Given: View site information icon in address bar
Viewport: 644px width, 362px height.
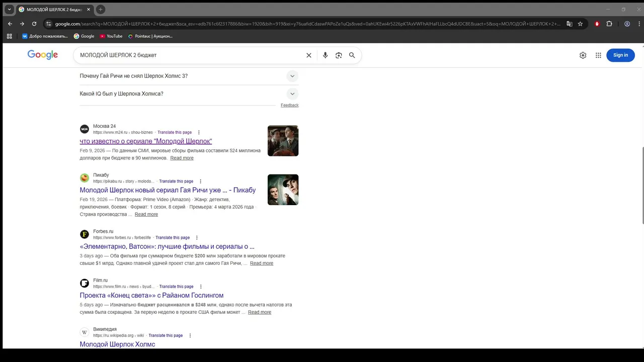Looking at the screenshot, I should tap(48, 24).
